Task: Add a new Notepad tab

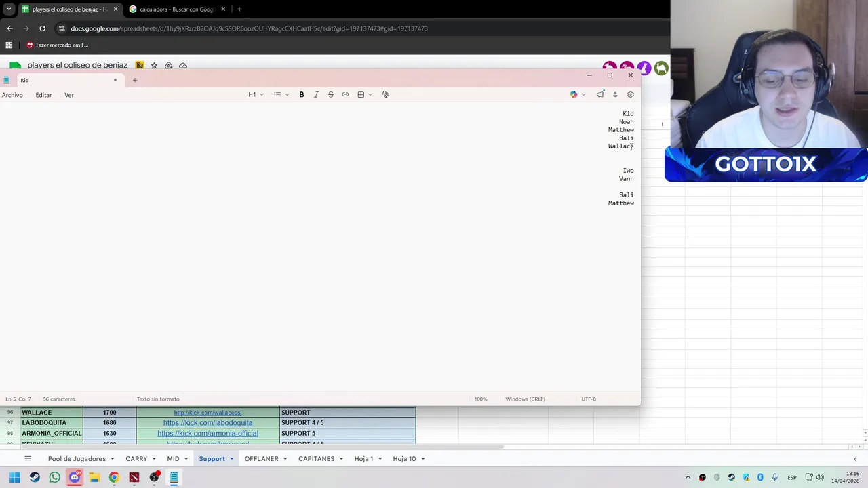Action: pyautogui.click(x=134, y=80)
